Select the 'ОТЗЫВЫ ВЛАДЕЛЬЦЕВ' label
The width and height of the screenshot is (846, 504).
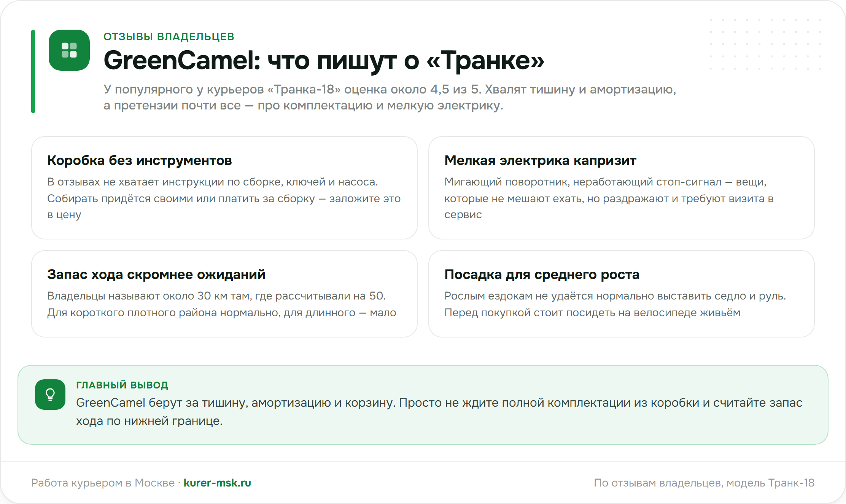(169, 36)
